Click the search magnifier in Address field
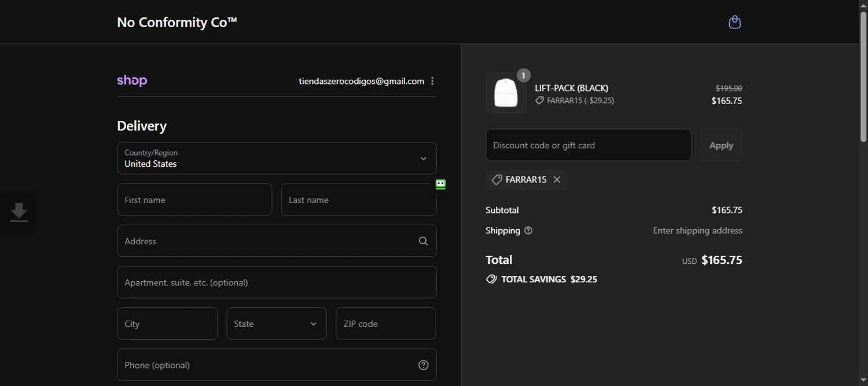Screen dimensions: 868x386 (424, 241)
